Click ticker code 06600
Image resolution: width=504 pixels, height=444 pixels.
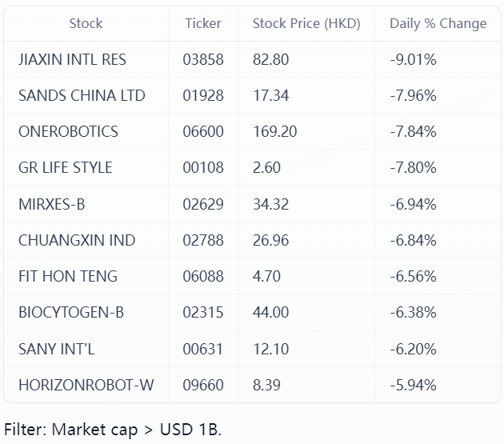pos(203,132)
